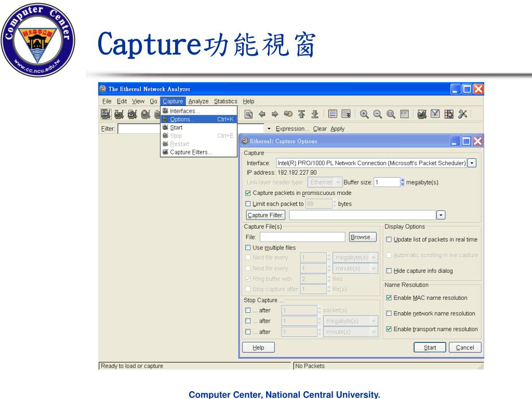Enable Update list of packets in real time
532x399 pixels.
click(x=389, y=240)
